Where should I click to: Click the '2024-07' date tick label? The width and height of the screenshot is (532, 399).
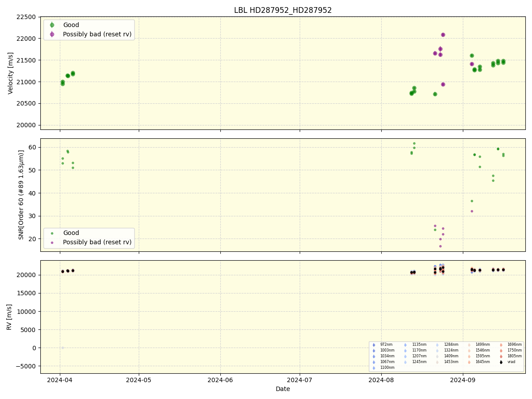point(300,379)
